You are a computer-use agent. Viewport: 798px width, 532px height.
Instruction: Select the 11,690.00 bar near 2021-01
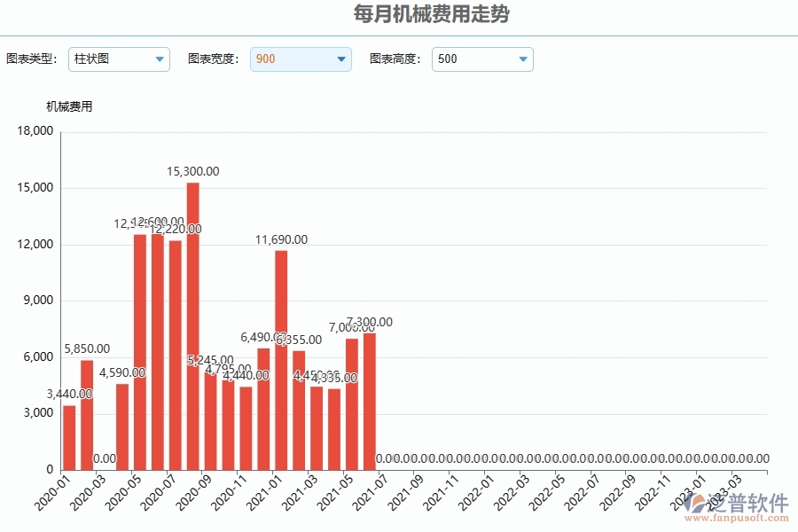point(280,355)
